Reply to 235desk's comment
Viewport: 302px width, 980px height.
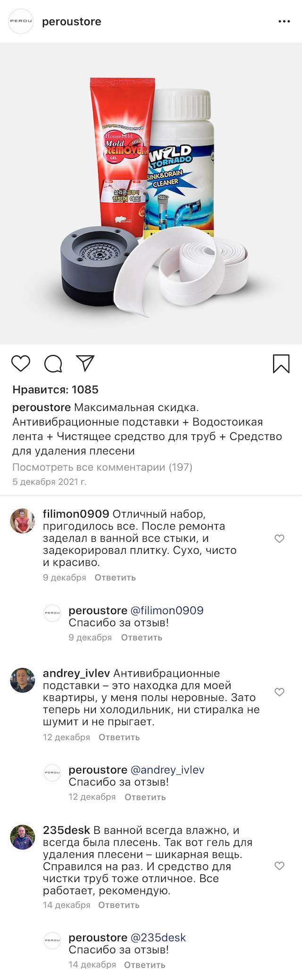tap(119, 905)
